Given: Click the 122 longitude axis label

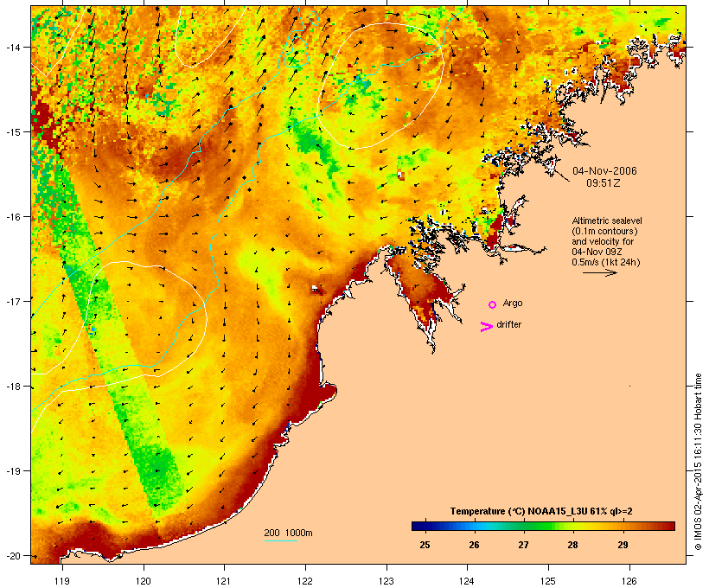Looking at the screenshot, I should click(x=305, y=581).
